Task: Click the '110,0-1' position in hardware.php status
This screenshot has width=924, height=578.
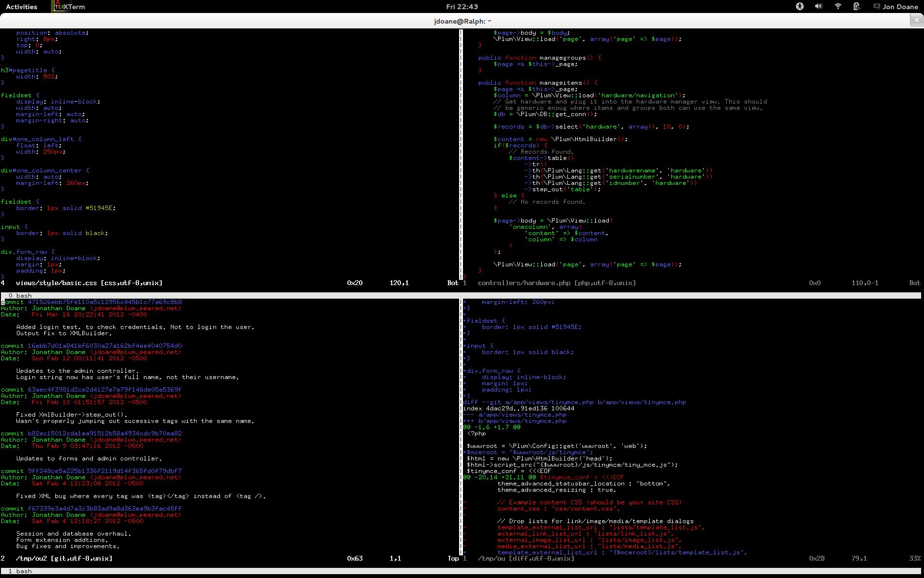Action: pyautogui.click(x=865, y=283)
